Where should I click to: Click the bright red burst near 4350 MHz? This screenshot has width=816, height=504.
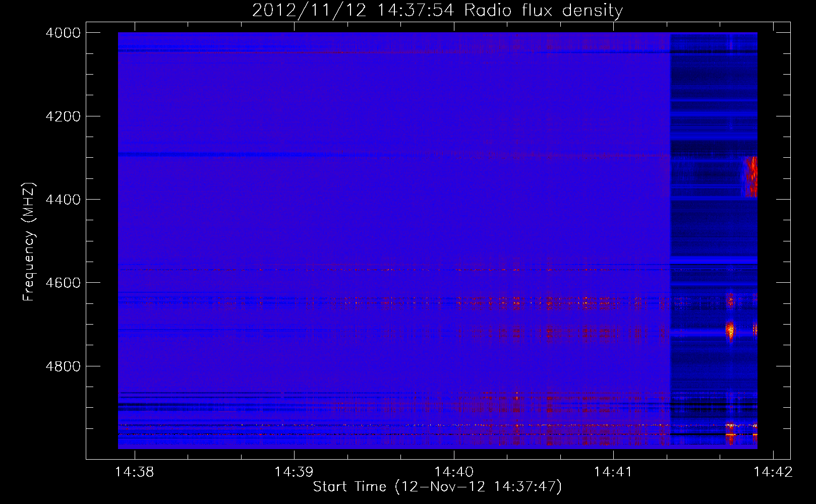(750, 176)
